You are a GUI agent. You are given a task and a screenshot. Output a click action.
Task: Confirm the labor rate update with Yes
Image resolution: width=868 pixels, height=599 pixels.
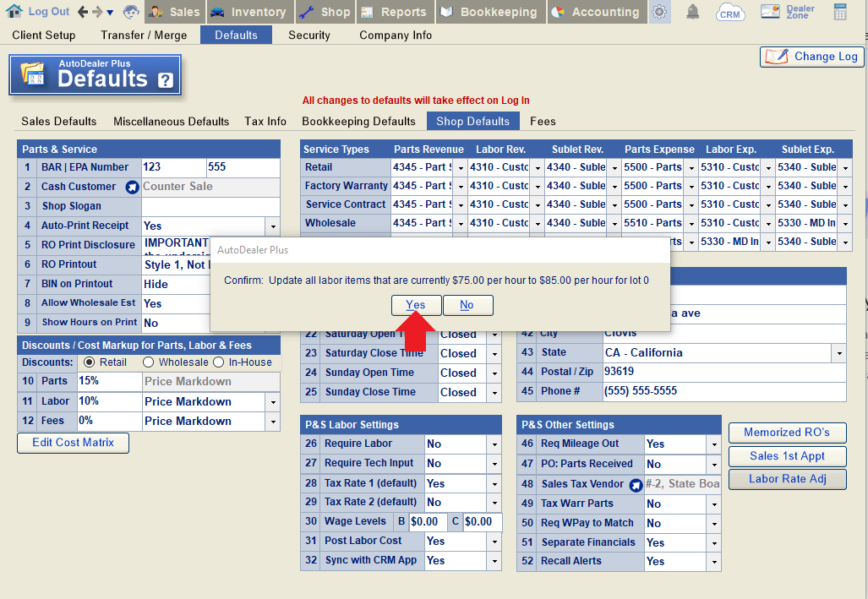click(416, 305)
